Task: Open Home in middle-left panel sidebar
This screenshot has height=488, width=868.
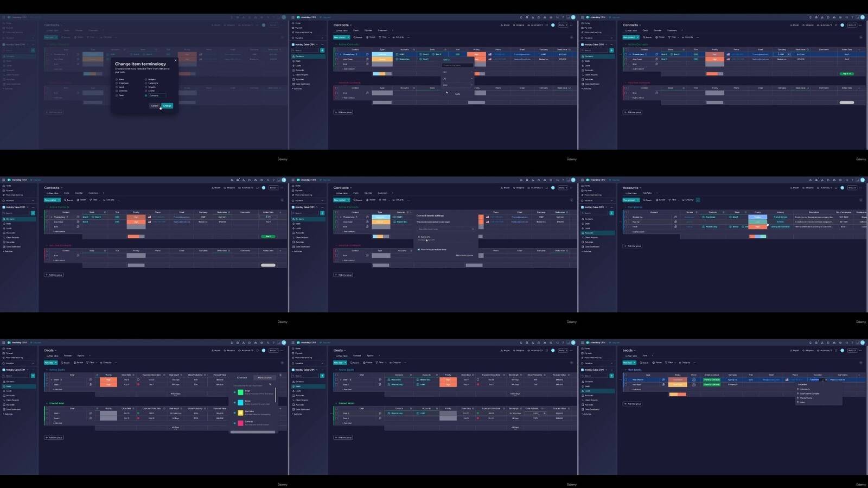Action: pyautogui.click(x=8, y=186)
